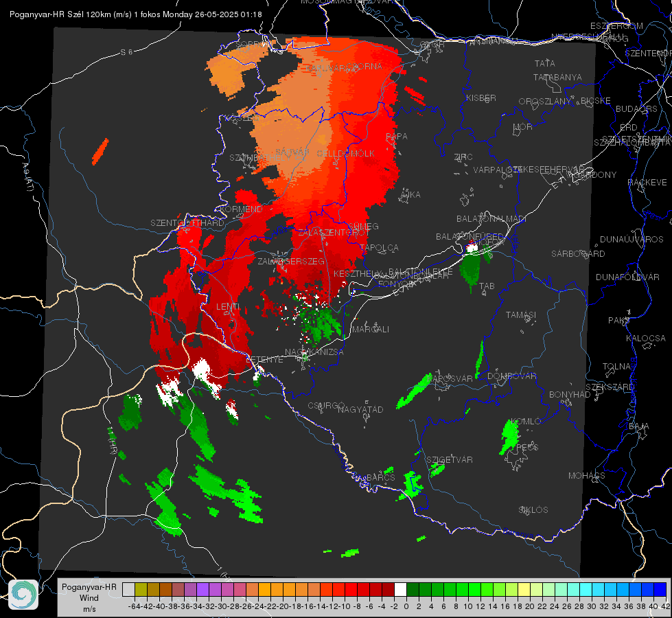This screenshot has height=618, width=672.
Task: Click the DUNAUJVAROS city label
Action: pyautogui.click(x=632, y=239)
